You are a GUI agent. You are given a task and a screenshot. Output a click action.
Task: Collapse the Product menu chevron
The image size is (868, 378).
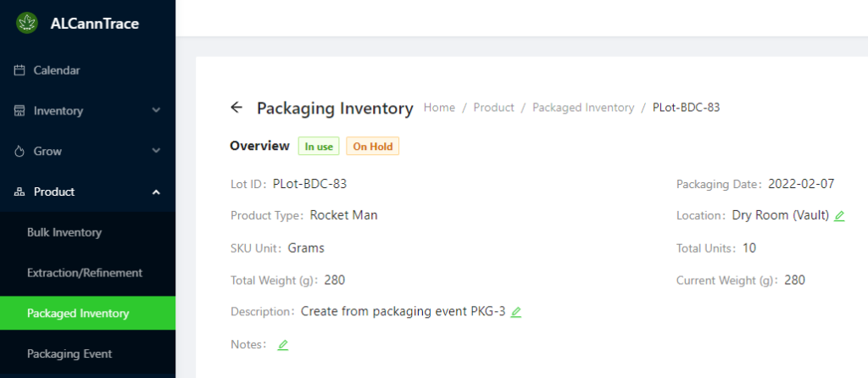(156, 192)
